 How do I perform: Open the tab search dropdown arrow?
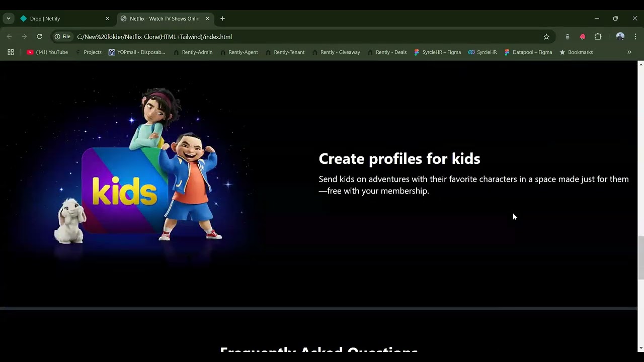[x=8, y=19]
